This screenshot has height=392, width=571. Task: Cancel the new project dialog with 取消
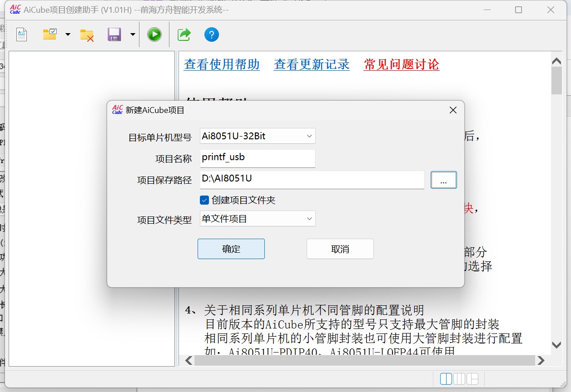pyautogui.click(x=340, y=249)
